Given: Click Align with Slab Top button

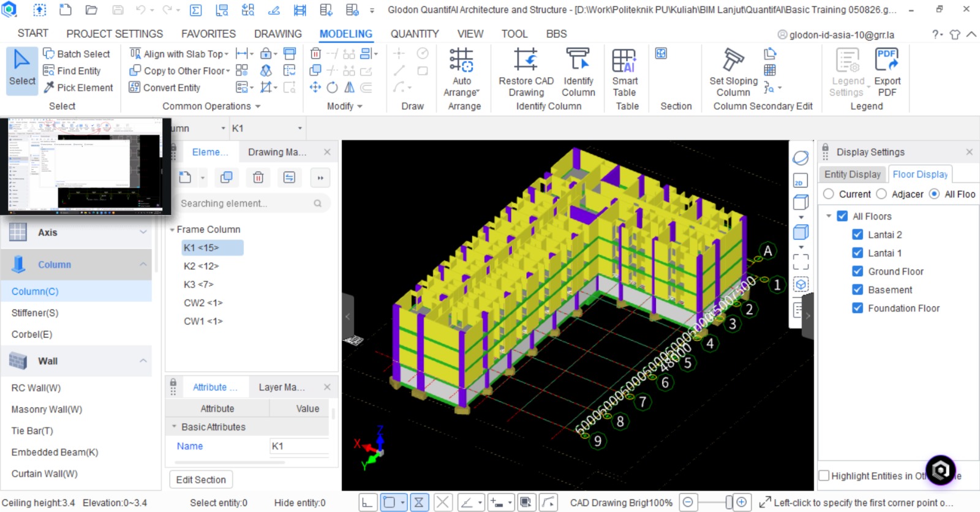Looking at the screenshot, I should pyautogui.click(x=179, y=54).
